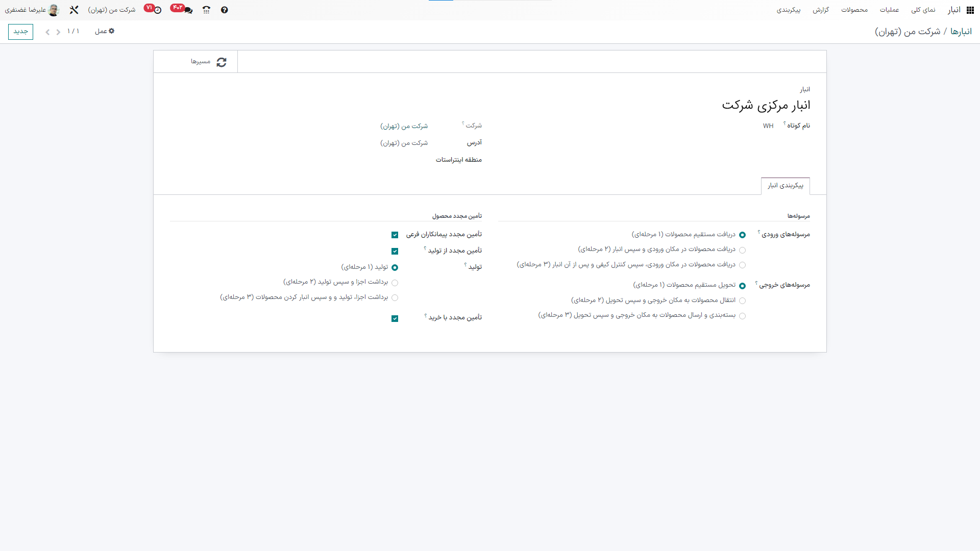Screen dimensions: 980x551
Task: Click the headset support icon
Action: pyautogui.click(x=206, y=10)
